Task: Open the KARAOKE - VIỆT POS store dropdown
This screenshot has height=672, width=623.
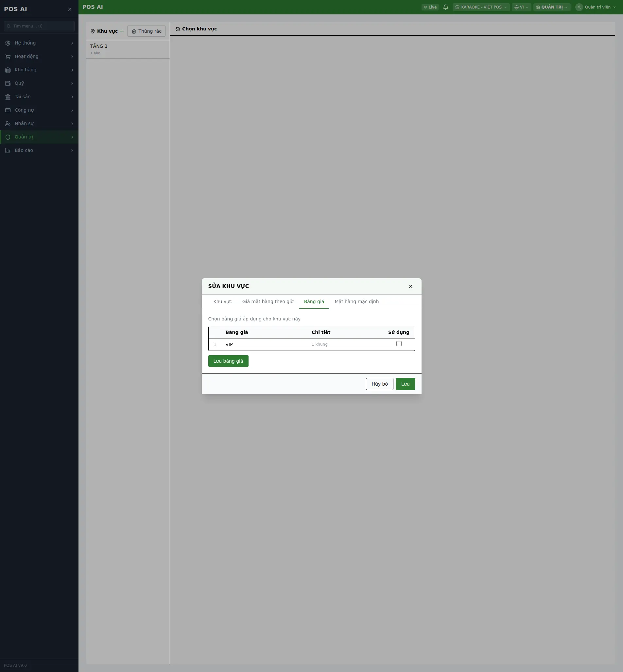Action: 481,7
